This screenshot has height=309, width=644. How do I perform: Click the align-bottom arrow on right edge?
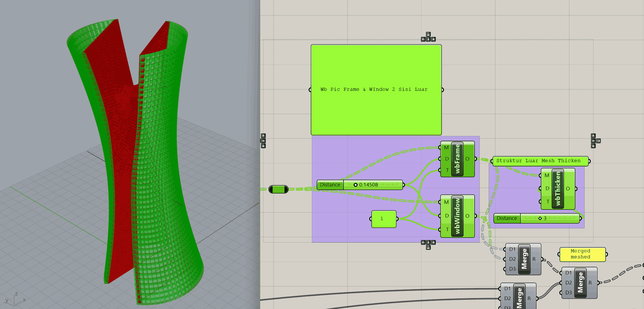[593, 146]
